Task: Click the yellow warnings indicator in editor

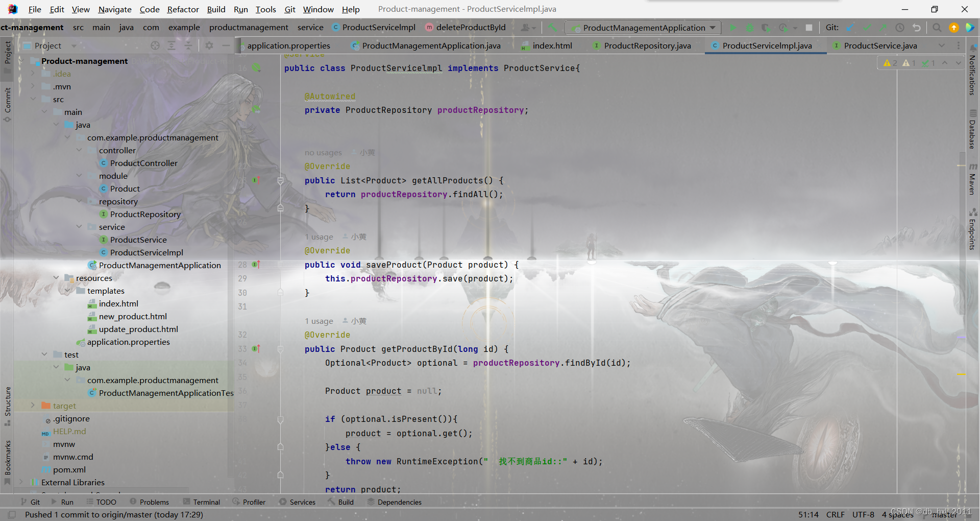Action: [x=890, y=63]
